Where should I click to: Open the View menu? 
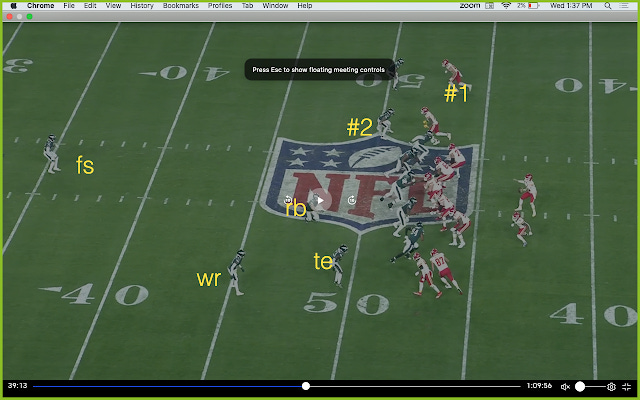click(113, 6)
